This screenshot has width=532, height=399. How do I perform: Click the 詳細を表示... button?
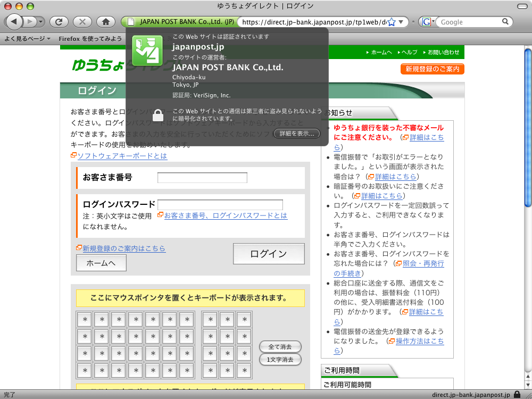point(297,134)
